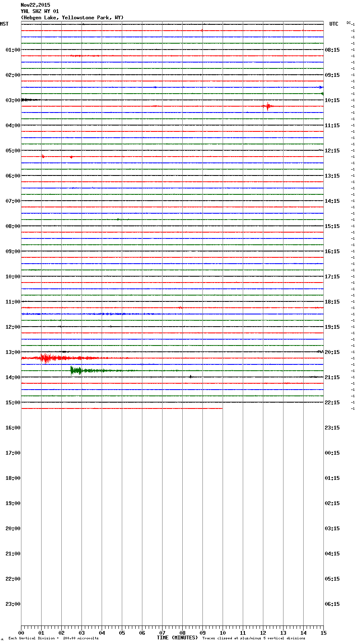The image size is (357, 644).
Task: Click the "13:00" MST hour label
Action: (13, 352)
